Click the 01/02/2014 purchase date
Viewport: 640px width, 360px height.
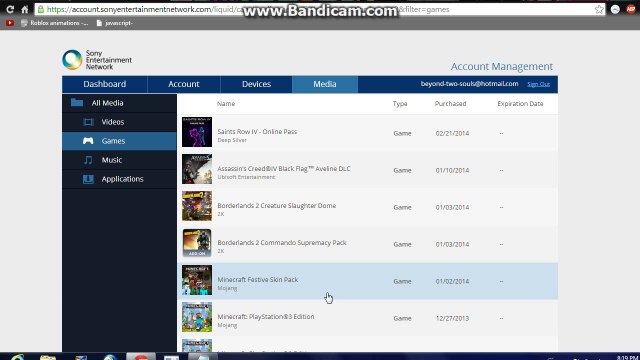coord(452,281)
